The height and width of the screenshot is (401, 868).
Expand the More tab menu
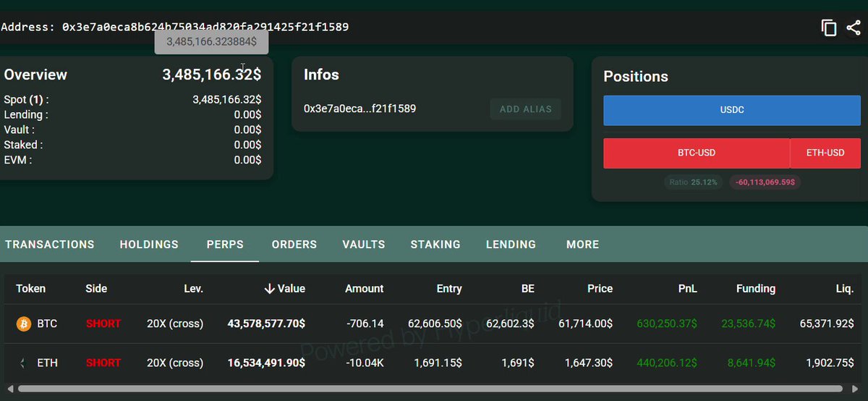[x=583, y=245]
